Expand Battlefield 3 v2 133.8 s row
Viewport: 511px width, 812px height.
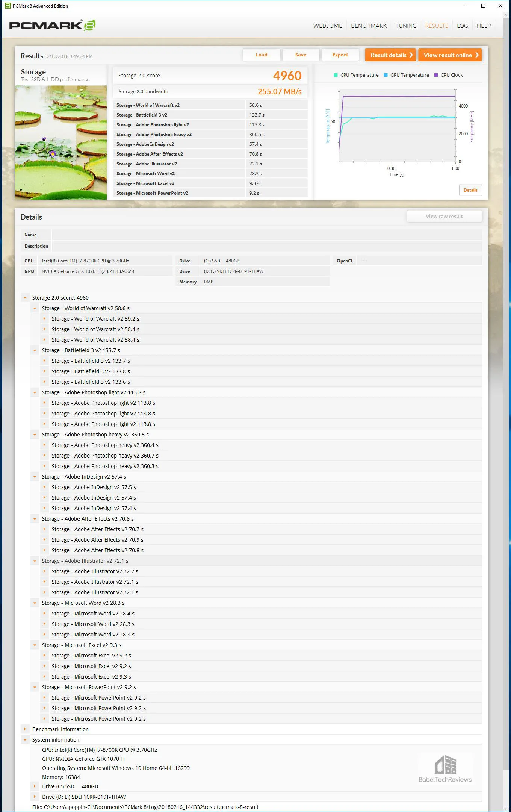[44, 371]
